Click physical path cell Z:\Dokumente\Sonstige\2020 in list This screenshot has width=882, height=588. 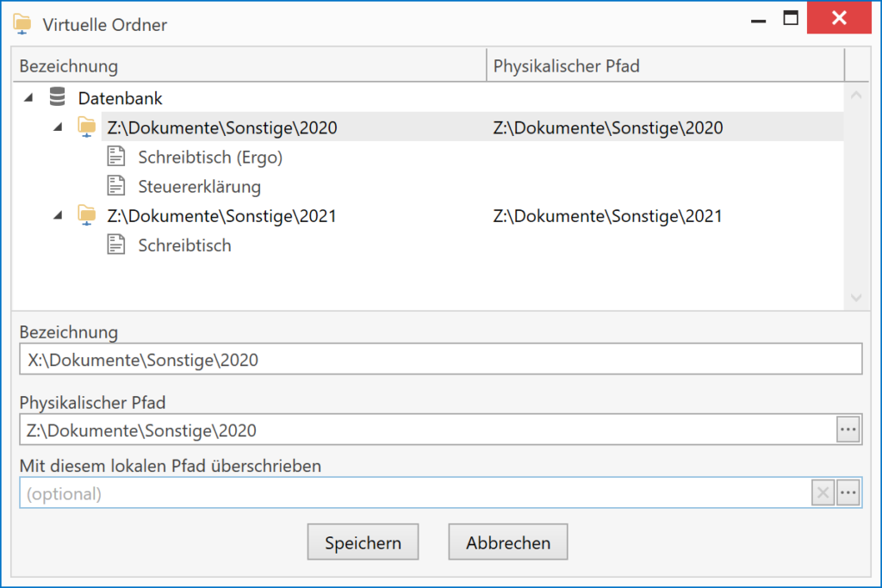pyautogui.click(x=608, y=127)
